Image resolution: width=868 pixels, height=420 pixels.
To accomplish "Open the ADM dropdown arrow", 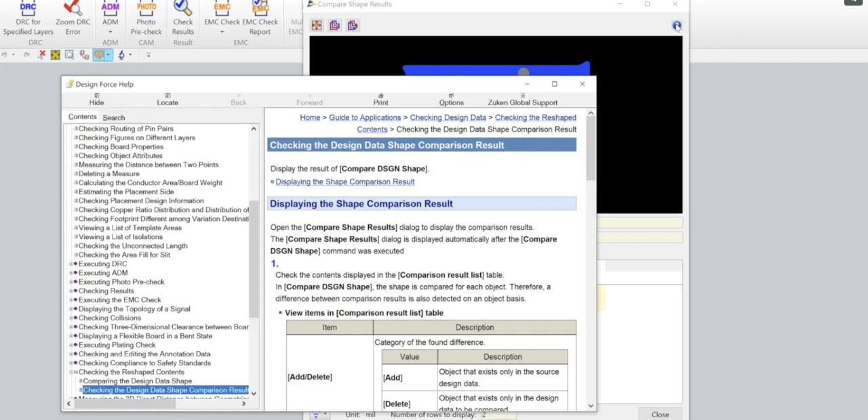I will click(110, 33).
